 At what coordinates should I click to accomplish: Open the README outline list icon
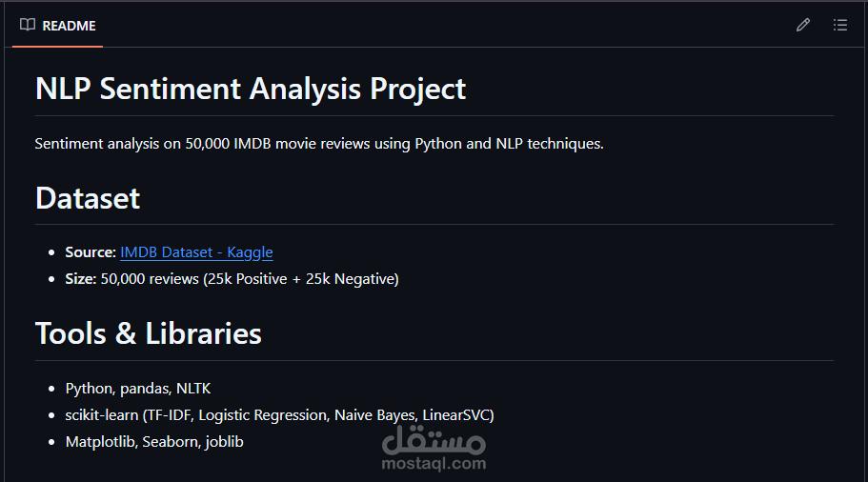[839, 26]
